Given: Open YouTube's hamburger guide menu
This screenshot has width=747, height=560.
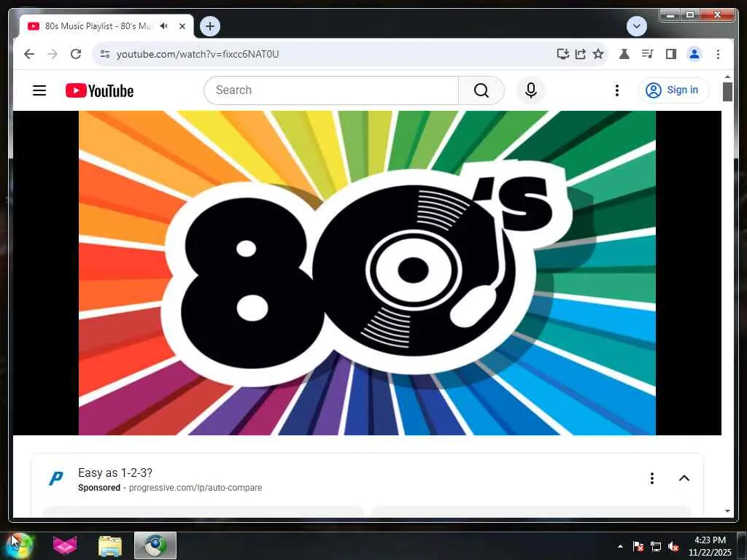Looking at the screenshot, I should coord(39,90).
